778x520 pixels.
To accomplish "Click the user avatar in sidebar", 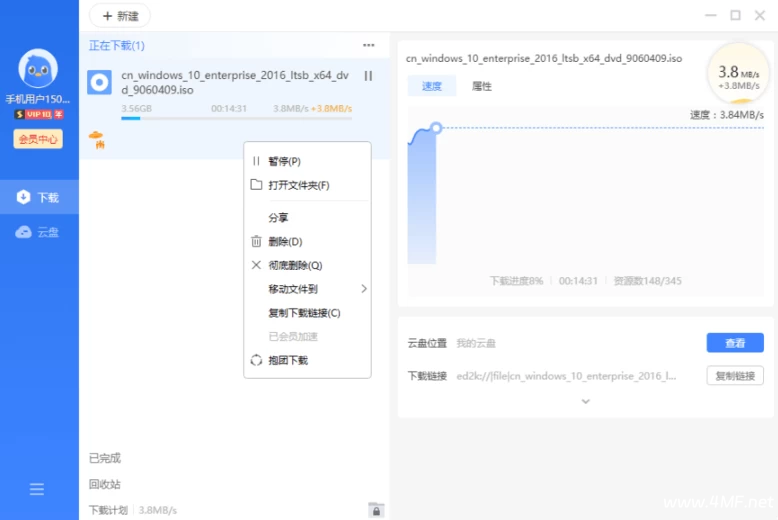I will [38, 69].
